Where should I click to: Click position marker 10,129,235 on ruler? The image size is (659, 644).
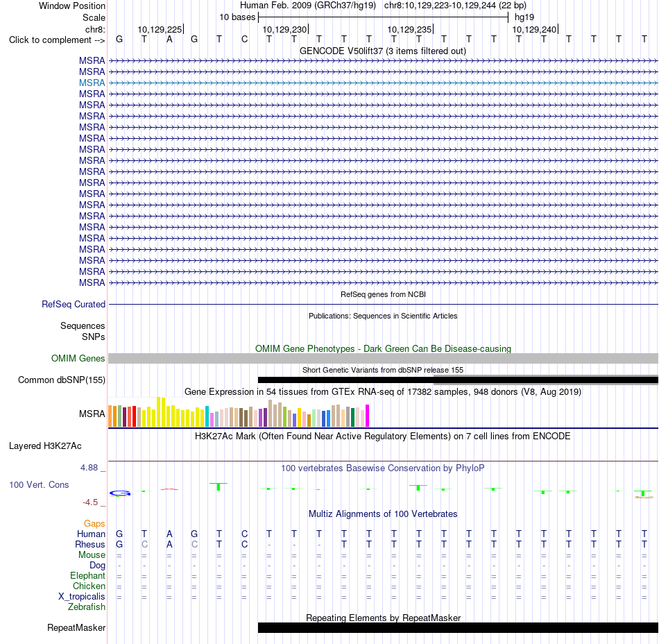[410, 29]
